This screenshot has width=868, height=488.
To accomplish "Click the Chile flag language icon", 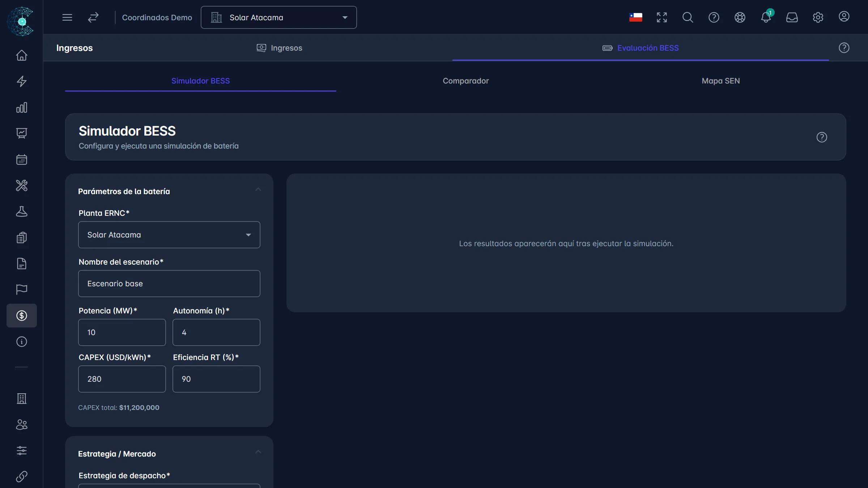I will click(635, 17).
